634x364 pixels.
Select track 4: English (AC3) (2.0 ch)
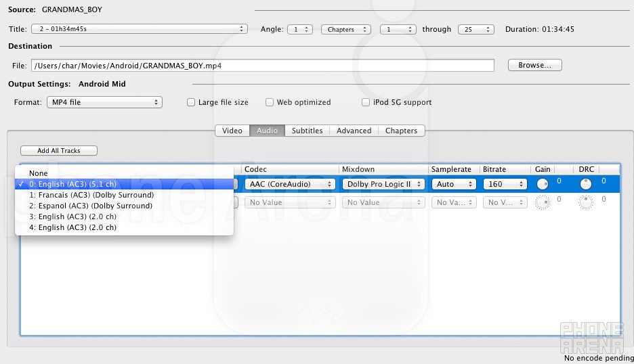point(124,227)
